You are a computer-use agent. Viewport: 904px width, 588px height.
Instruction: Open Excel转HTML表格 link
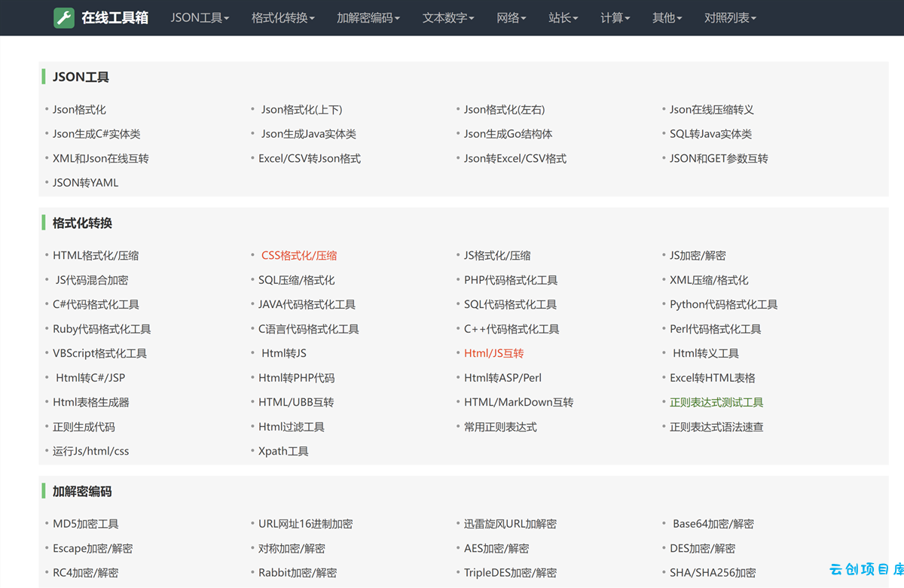coord(713,378)
